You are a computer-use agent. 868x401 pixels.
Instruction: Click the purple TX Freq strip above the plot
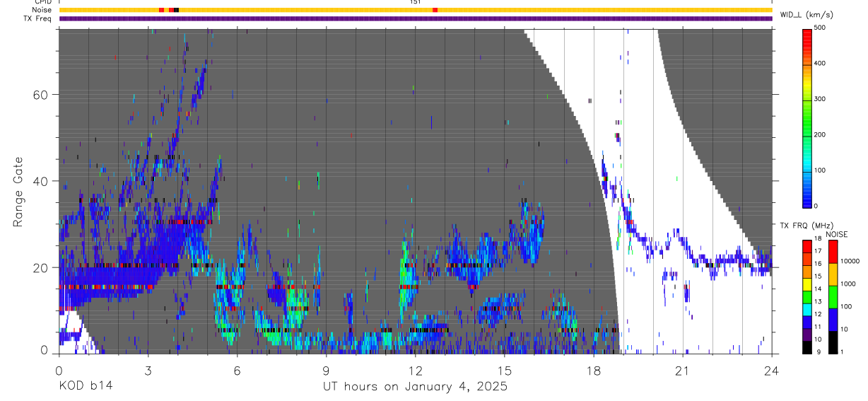click(416, 18)
